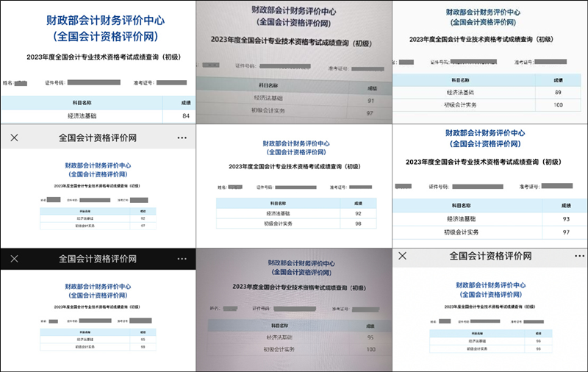This screenshot has height=372, width=588.
Task: Click 初级会计实务 in the row scoring 98
Action: tap(278, 223)
